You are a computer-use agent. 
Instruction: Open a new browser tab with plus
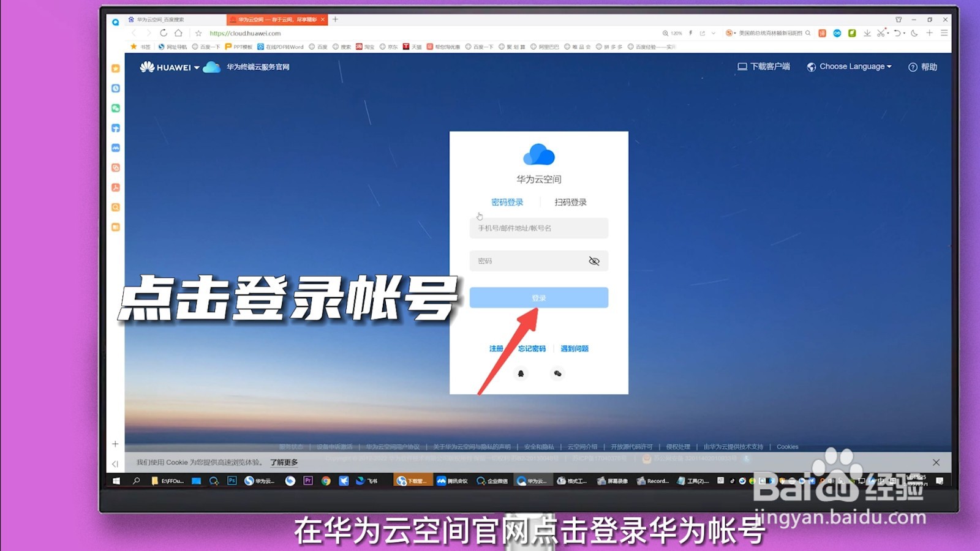point(335,20)
